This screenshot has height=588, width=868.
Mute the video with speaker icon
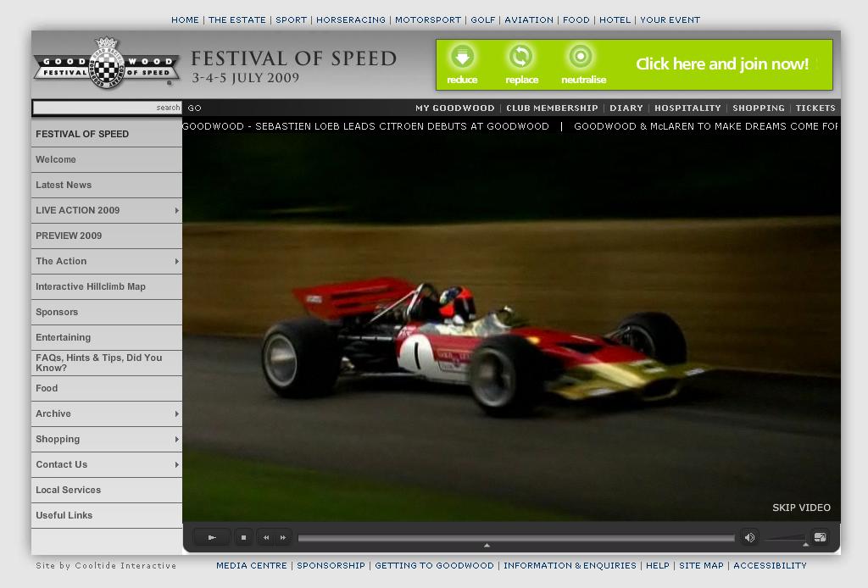tap(749, 537)
